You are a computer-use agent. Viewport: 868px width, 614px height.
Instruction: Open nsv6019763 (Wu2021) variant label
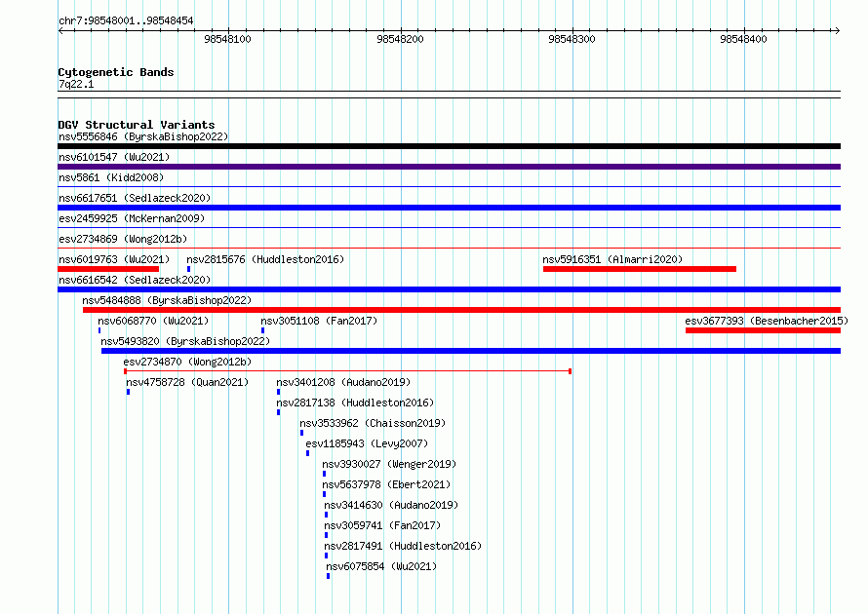(114, 259)
